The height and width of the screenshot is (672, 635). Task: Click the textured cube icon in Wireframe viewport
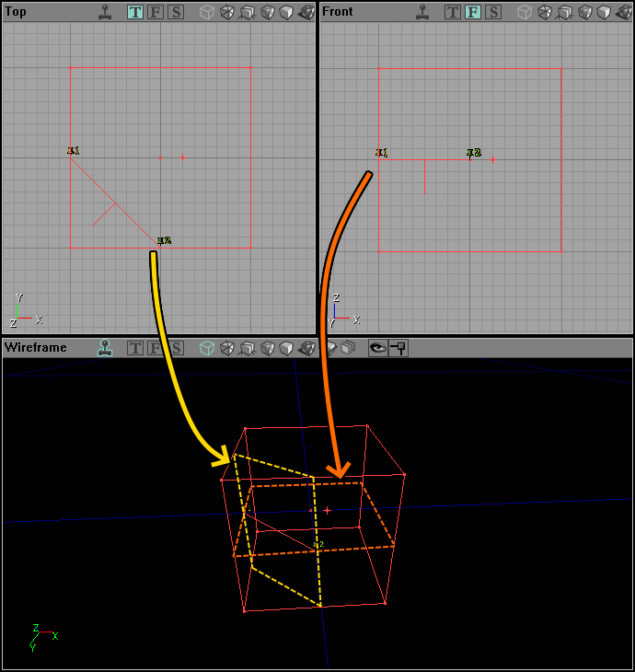[268, 348]
